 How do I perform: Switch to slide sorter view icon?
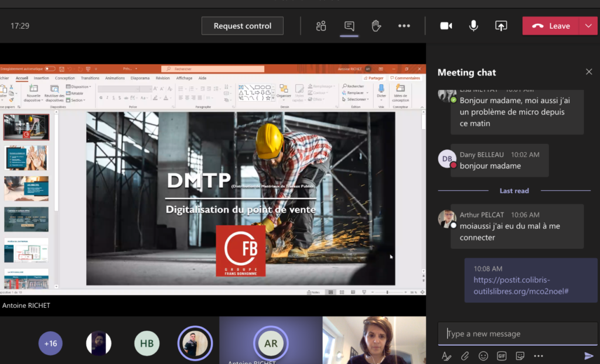(x=342, y=292)
